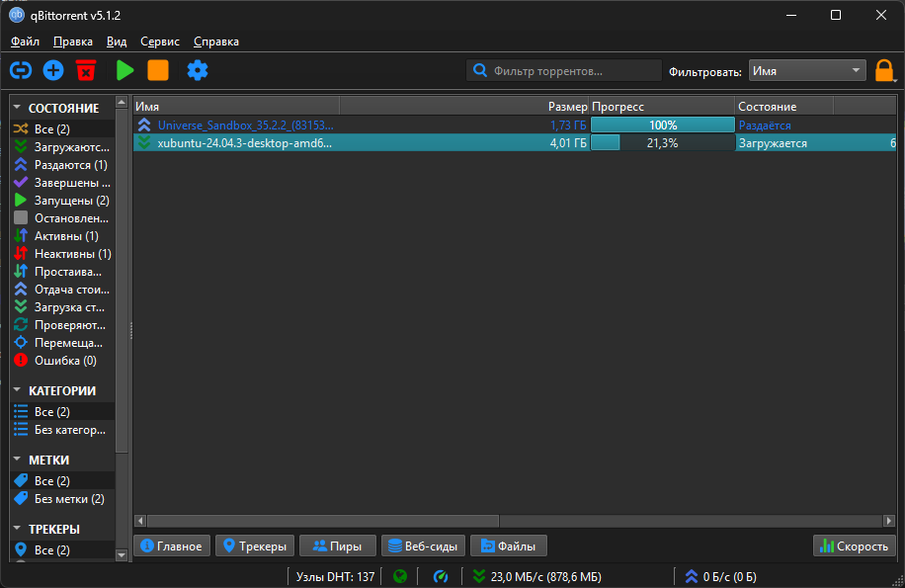Screen dimensions: 905x588
Task: Switch to the Пиры tab
Action: (x=338, y=546)
